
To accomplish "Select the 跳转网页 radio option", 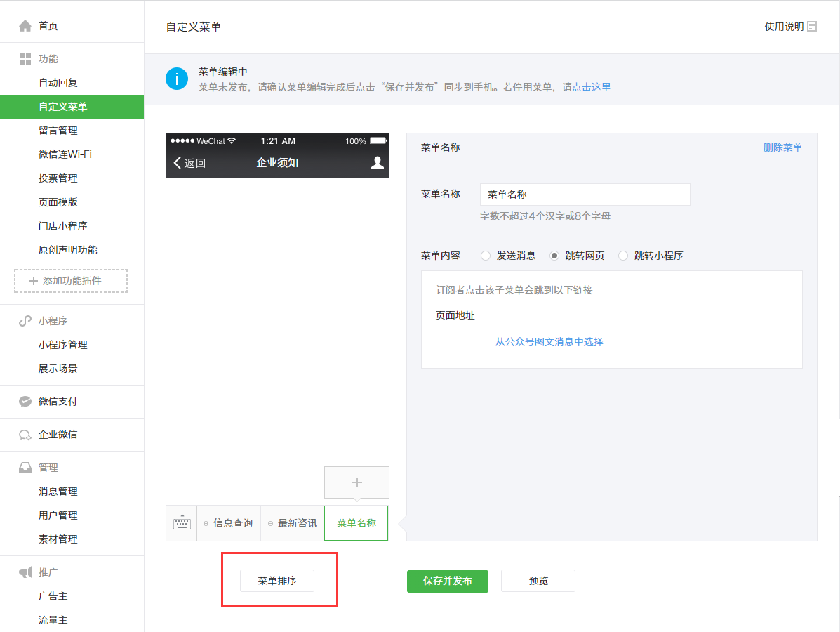I will [554, 256].
